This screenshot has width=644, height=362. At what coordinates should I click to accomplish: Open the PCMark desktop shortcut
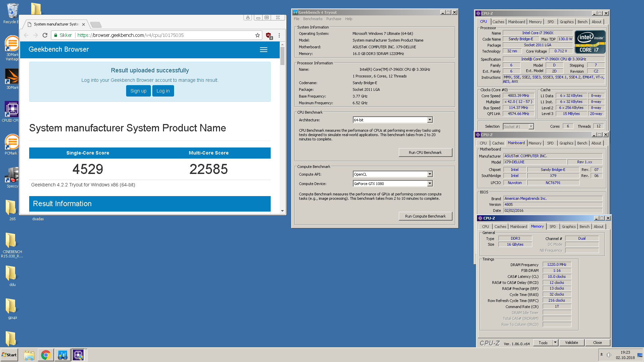(x=12, y=144)
